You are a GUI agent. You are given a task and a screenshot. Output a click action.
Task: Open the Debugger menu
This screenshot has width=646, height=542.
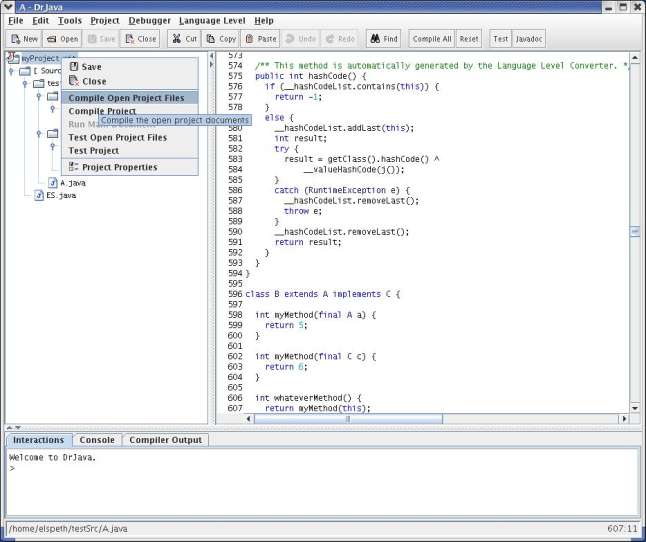click(x=149, y=20)
